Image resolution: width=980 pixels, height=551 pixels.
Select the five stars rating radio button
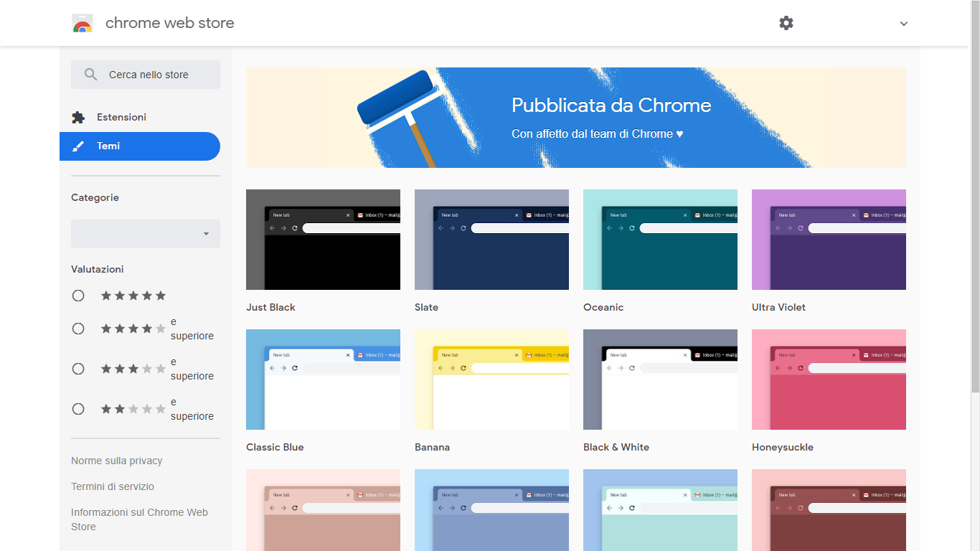click(78, 296)
